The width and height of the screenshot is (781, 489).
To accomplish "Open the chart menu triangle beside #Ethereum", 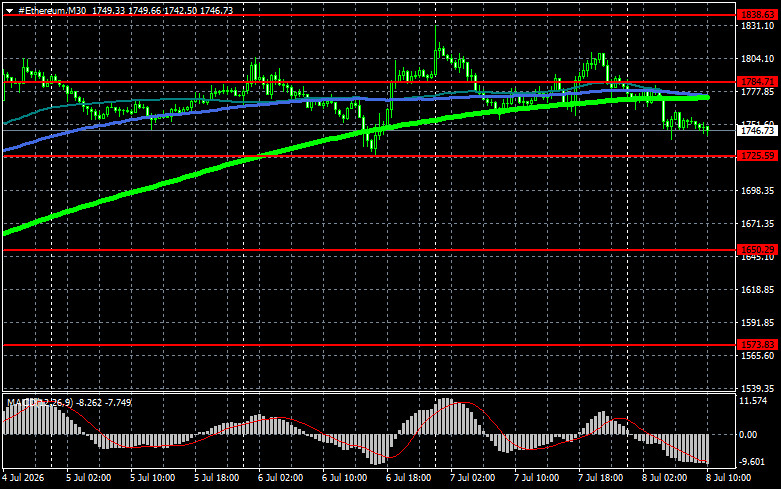I will point(9,10).
